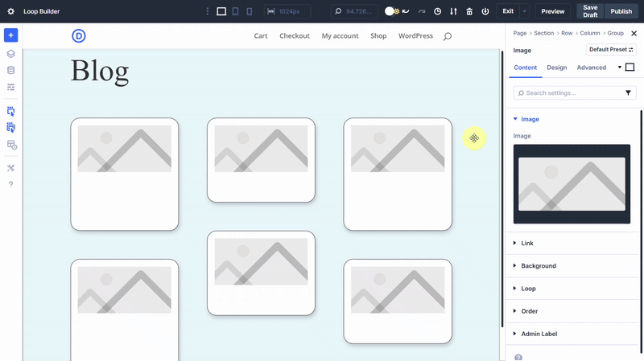Click Group in the breadcrumb

pyautogui.click(x=615, y=33)
